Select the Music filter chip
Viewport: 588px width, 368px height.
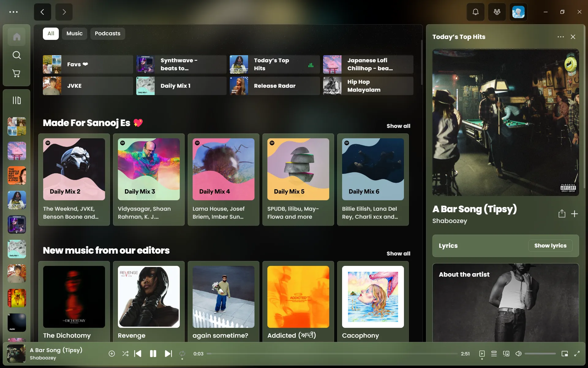click(x=74, y=33)
